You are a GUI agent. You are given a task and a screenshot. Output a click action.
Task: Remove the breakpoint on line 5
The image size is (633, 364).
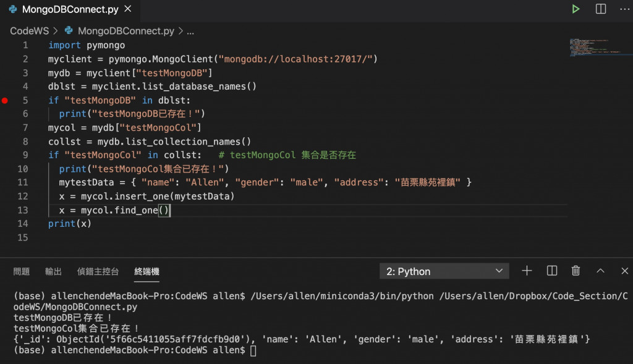pyautogui.click(x=6, y=100)
